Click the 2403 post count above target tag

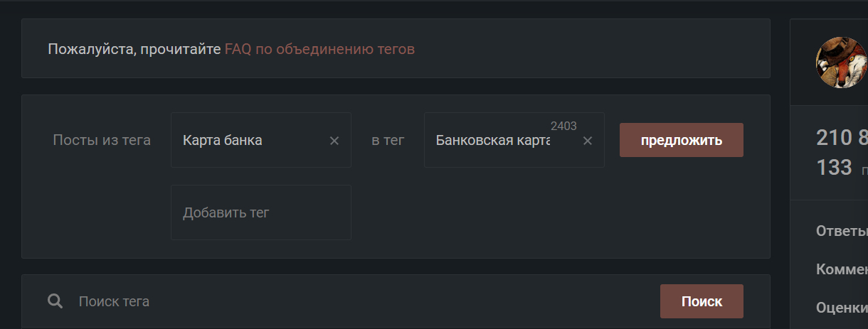[x=563, y=126]
